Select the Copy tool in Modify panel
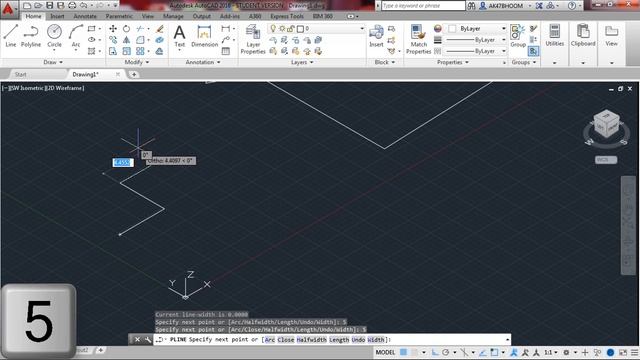The image size is (640, 360). [x=113, y=40]
